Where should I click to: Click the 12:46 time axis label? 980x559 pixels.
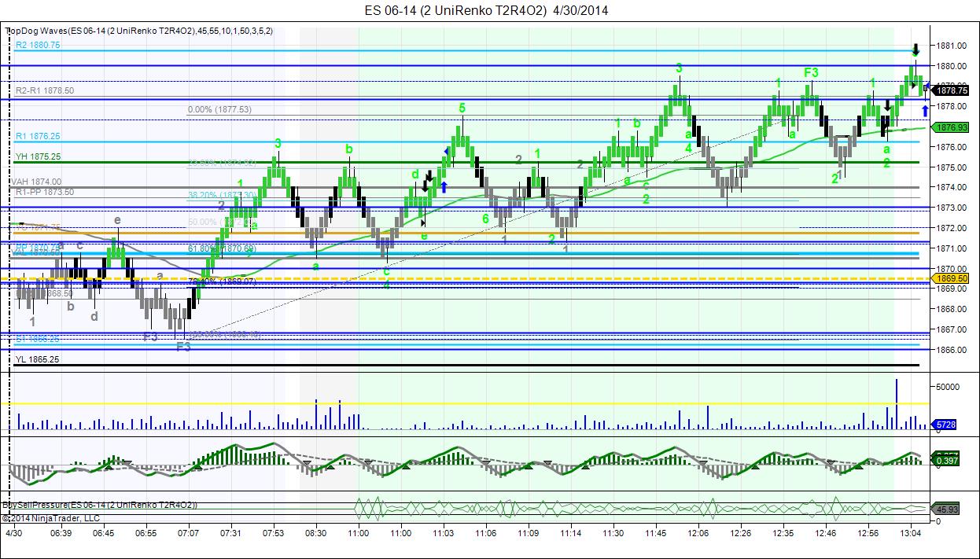826,533
